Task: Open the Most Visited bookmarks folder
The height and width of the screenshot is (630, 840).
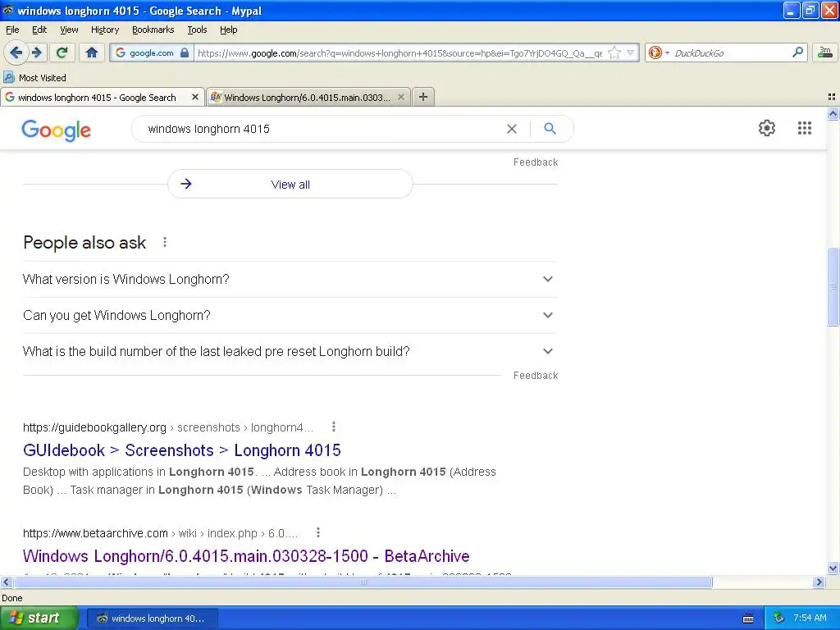Action: [34, 78]
